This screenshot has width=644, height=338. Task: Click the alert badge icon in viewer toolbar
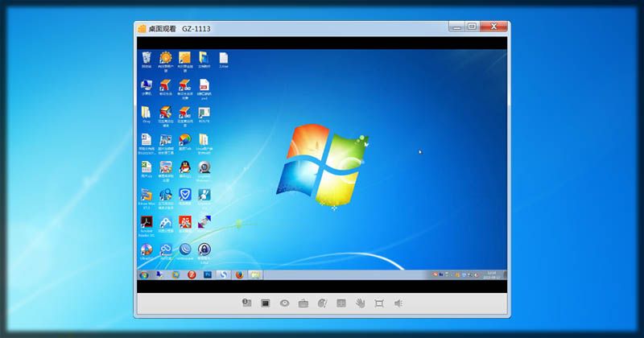246,303
